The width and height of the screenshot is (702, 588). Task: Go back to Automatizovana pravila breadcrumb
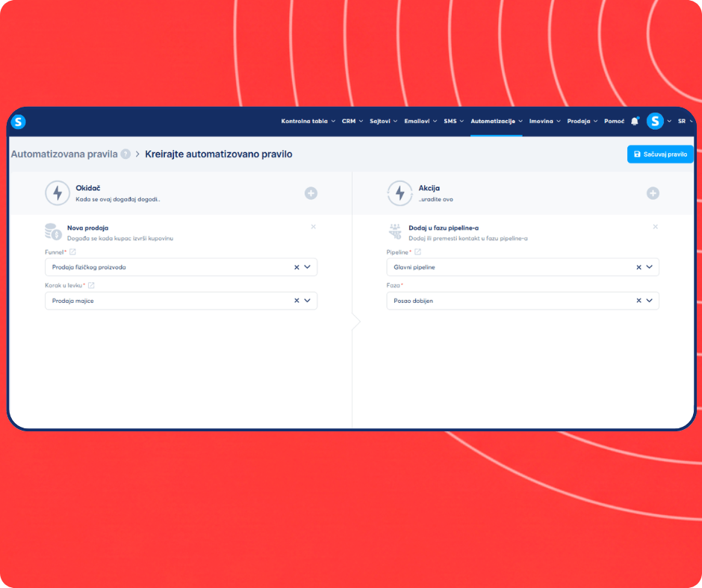pos(64,154)
